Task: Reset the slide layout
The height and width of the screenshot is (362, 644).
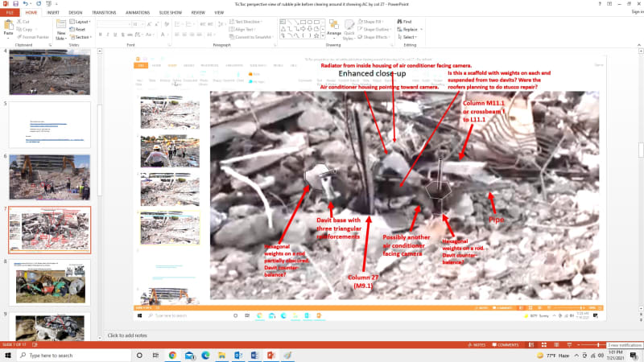Action: point(77,29)
